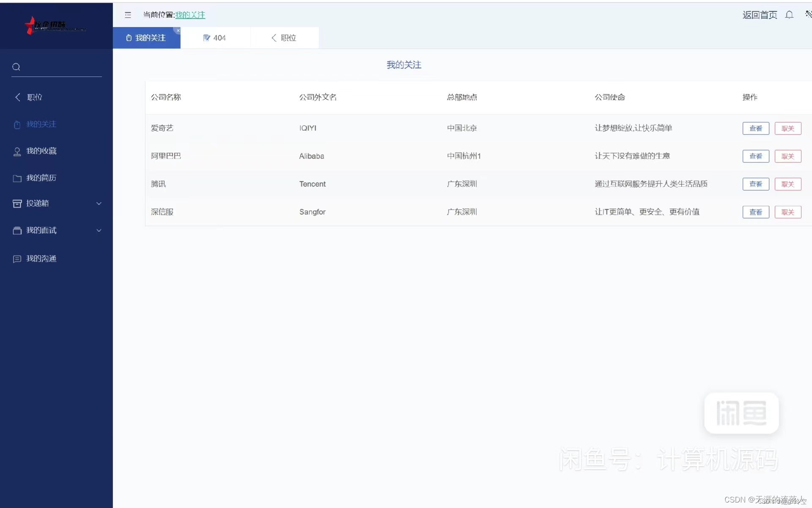Expand the 我的面试 dropdown chevron

[99, 230]
